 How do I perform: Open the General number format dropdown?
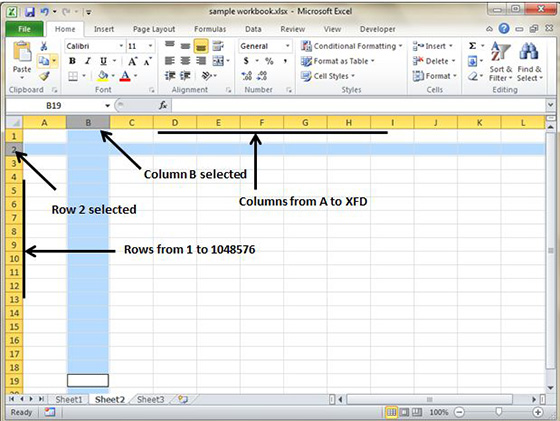288,46
